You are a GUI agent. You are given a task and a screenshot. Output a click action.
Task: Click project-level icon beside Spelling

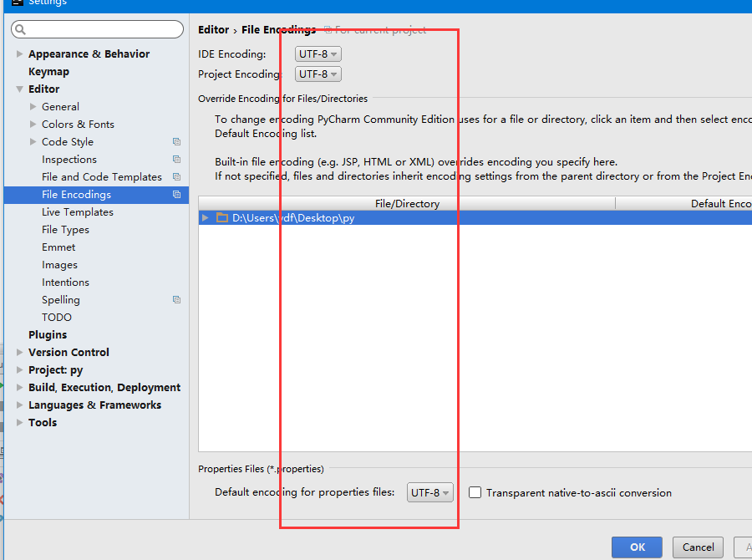click(176, 300)
